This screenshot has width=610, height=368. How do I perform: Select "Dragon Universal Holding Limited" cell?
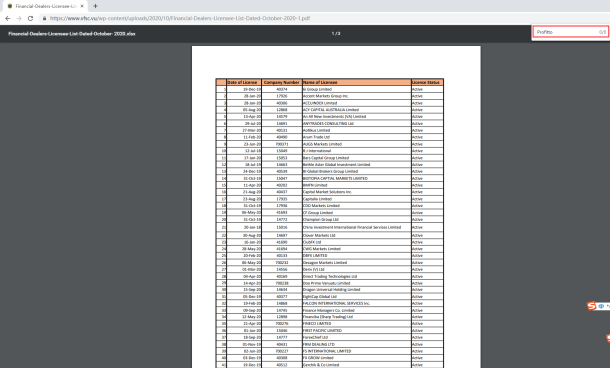click(357, 289)
